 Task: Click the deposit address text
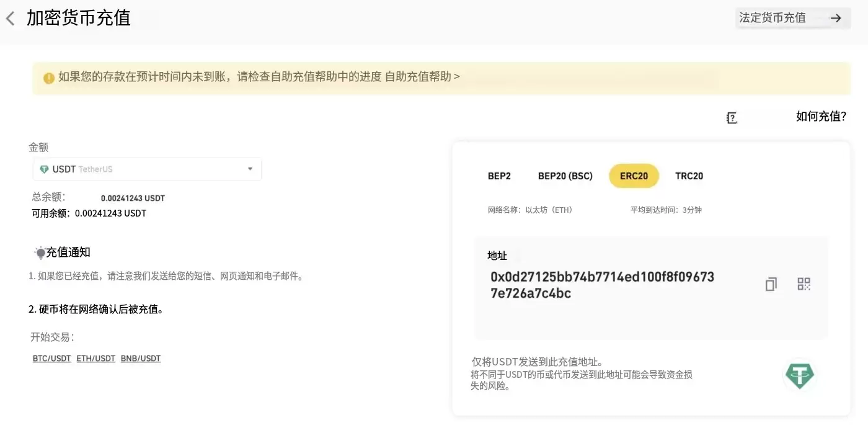coord(601,285)
